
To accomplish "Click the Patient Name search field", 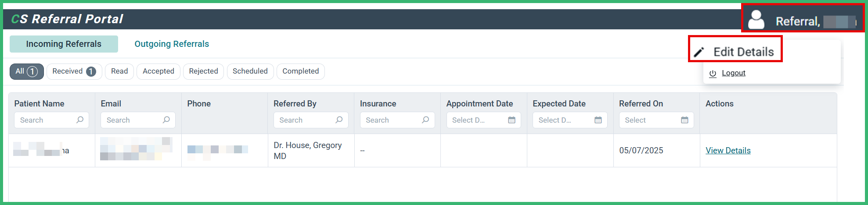I will point(46,120).
